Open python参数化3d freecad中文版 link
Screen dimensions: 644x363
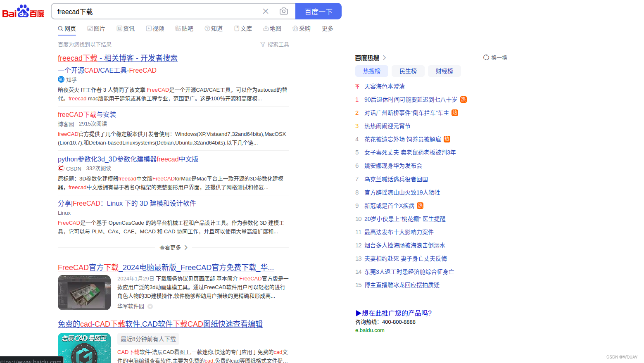(x=128, y=159)
